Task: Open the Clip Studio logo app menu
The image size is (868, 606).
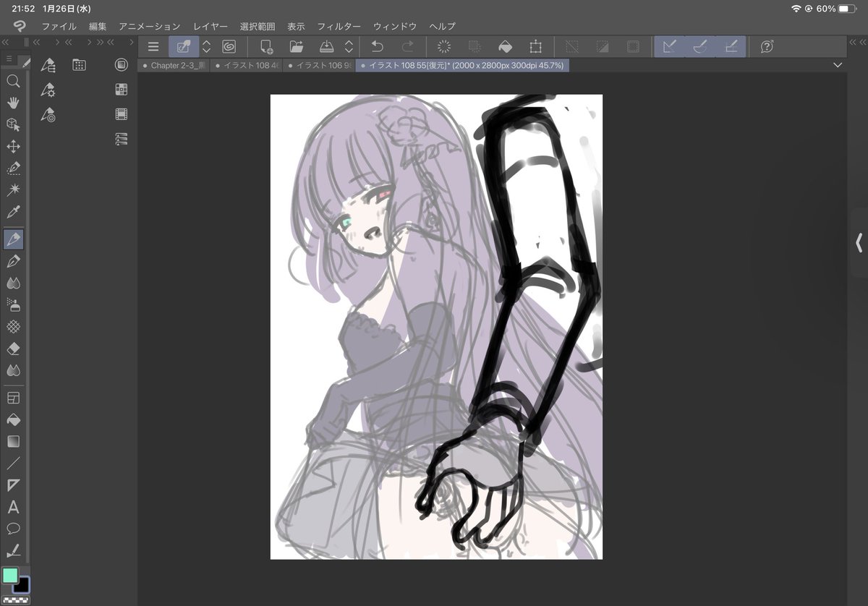Action: [x=20, y=26]
